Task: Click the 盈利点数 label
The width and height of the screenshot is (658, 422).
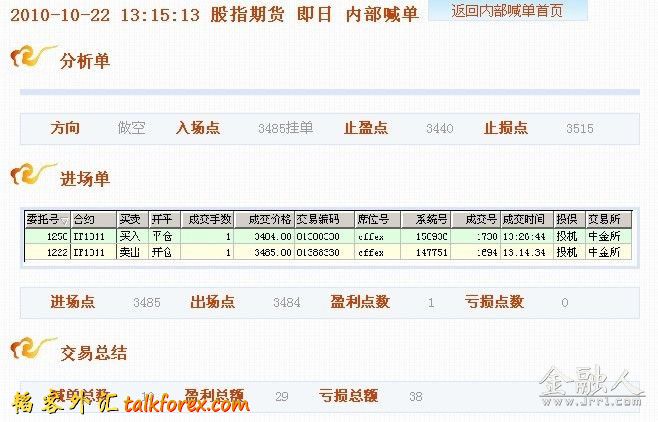Action: coord(360,302)
